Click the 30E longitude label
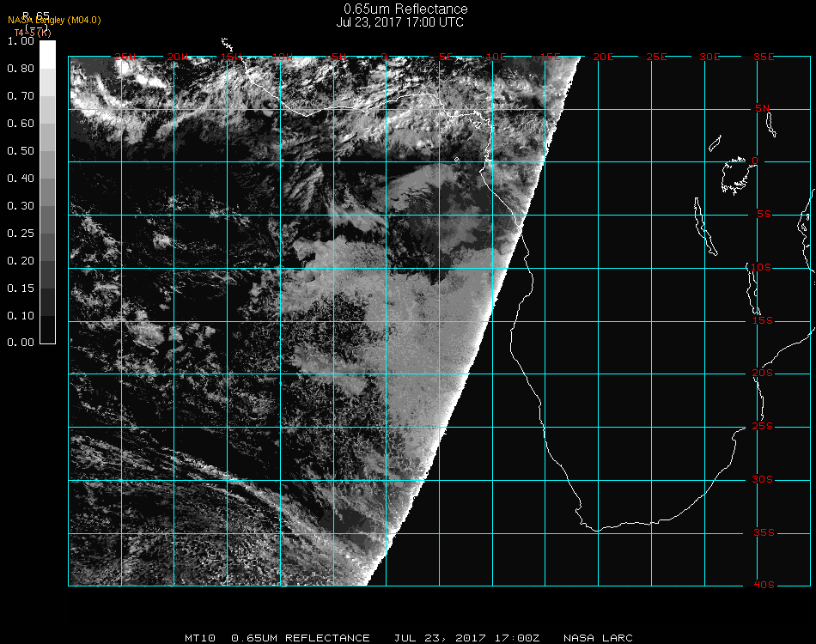Viewport: 816px width, 644px height. [709, 57]
